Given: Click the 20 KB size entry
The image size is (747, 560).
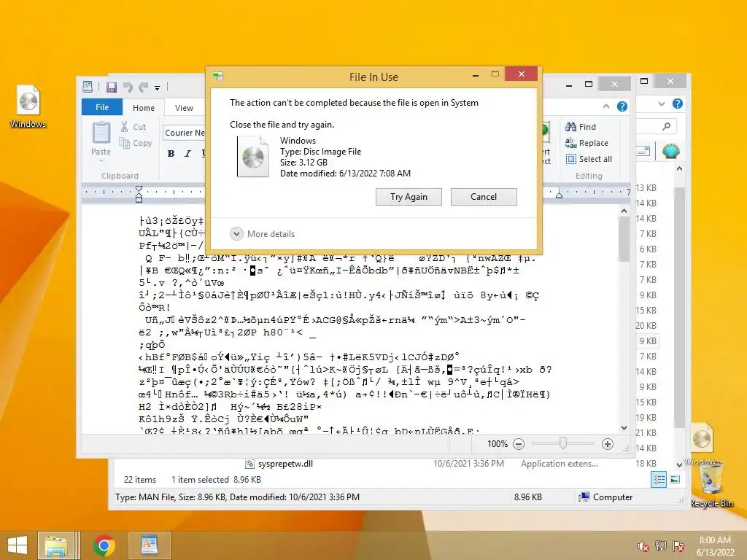Looking at the screenshot, I should point(646,326).
